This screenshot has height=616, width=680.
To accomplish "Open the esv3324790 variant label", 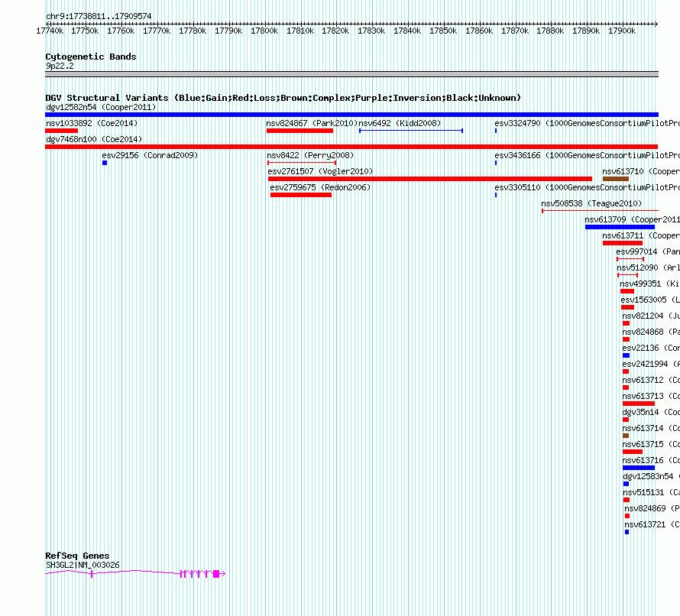I will pos(588,123).
